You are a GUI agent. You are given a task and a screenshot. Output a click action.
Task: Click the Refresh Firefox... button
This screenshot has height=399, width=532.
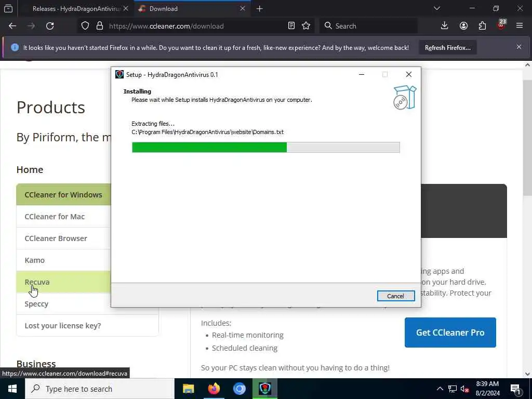[447, 48]
